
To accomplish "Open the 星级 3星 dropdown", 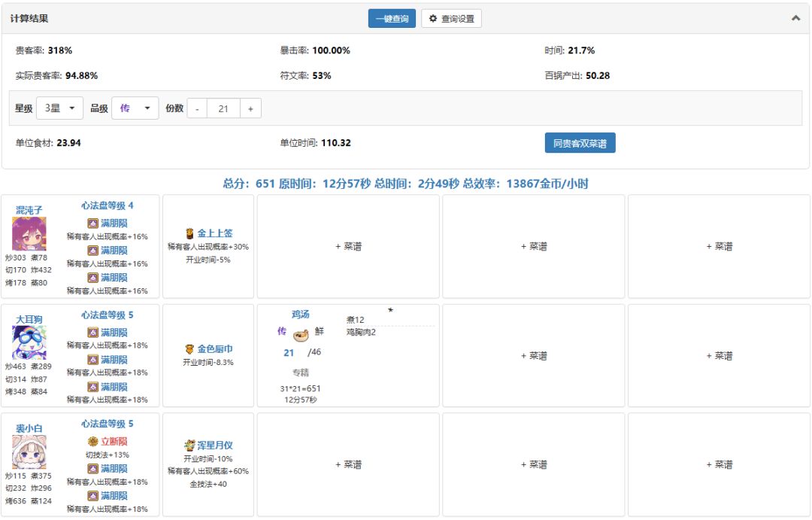I will point(59,108).
